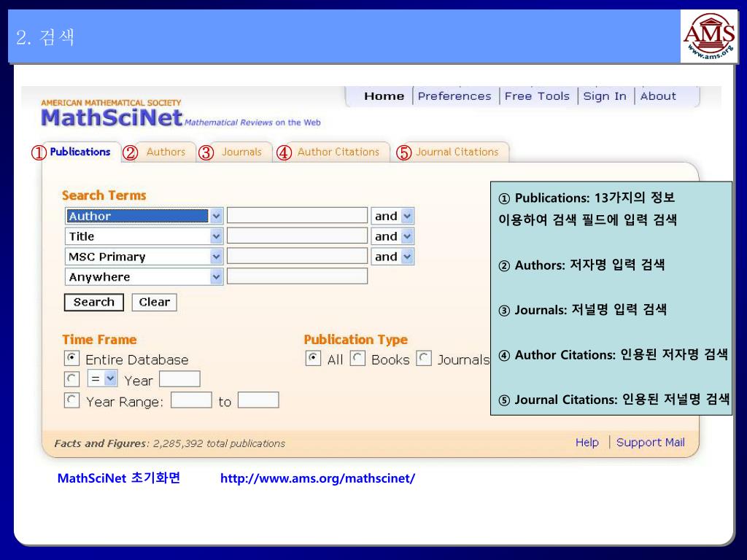Switch to the Journal Citations tab
Viewport: 747px width, 560px height.
coord(457,152)
